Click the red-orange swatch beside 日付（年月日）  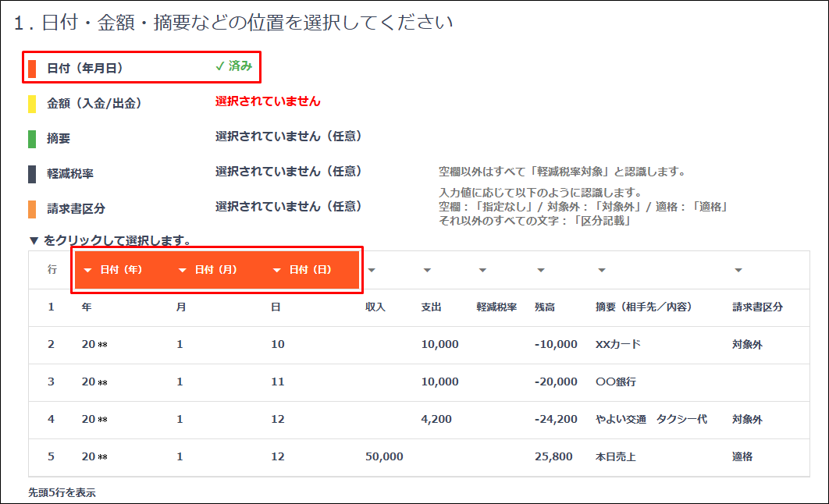pos(32,69)
